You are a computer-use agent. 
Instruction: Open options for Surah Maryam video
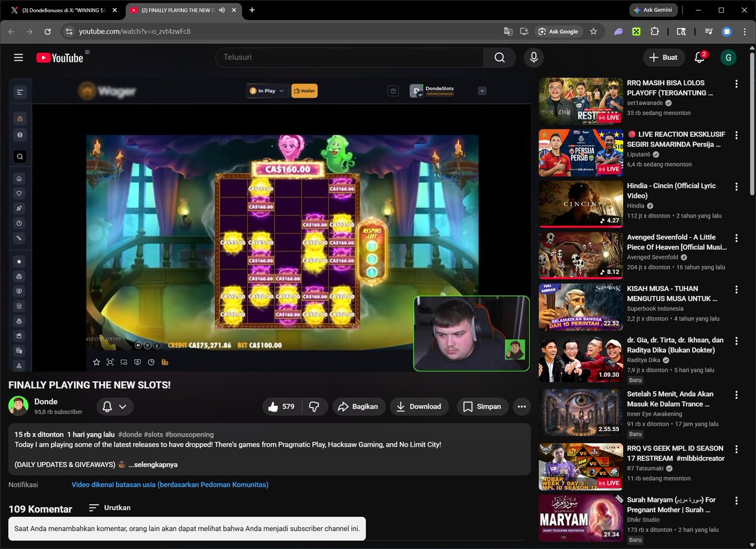coord(736,501)
